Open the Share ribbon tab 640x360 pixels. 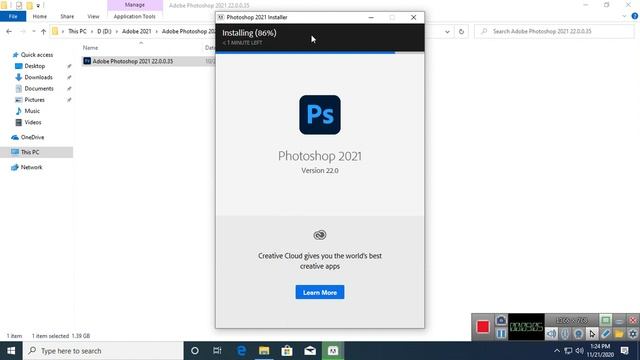point(67,16)
